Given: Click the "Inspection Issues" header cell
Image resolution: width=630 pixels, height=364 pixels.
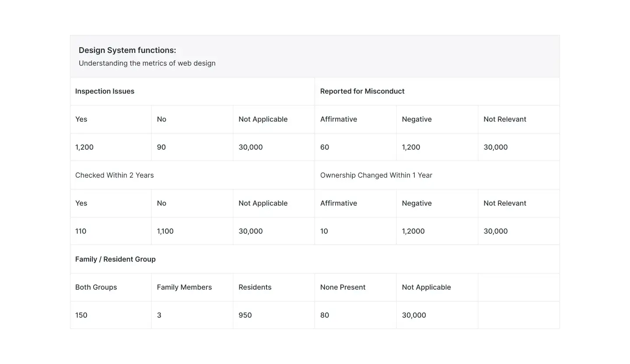Looking at the screenshot, I should click(105, 91).
